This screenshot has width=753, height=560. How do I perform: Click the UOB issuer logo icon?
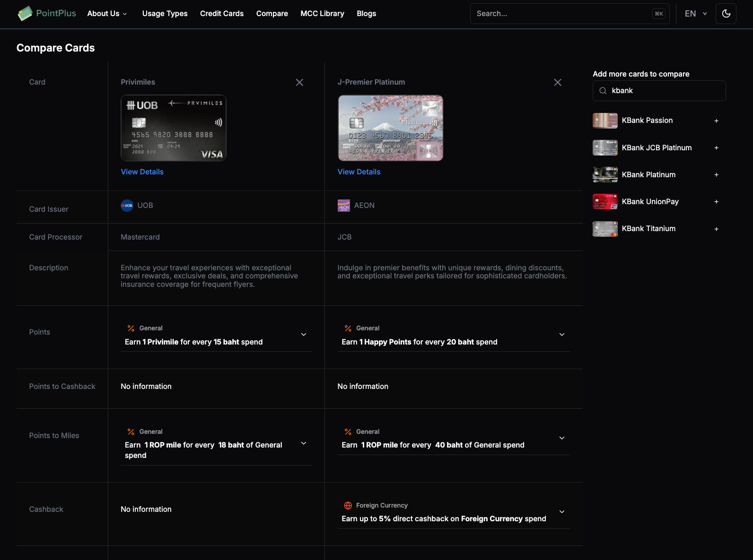pos(127,206)
